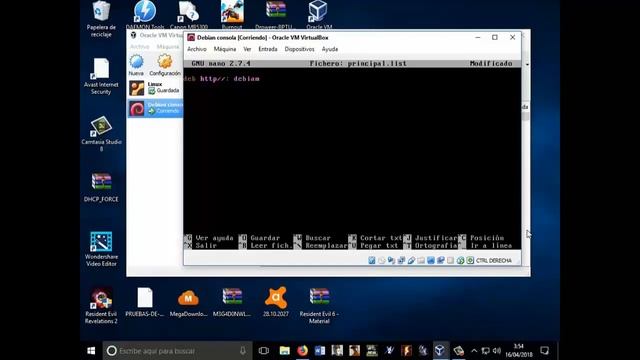Click inside the nano editor terminal area
The height and width of the screenshot is (360, 640).
tap(352, 155)
